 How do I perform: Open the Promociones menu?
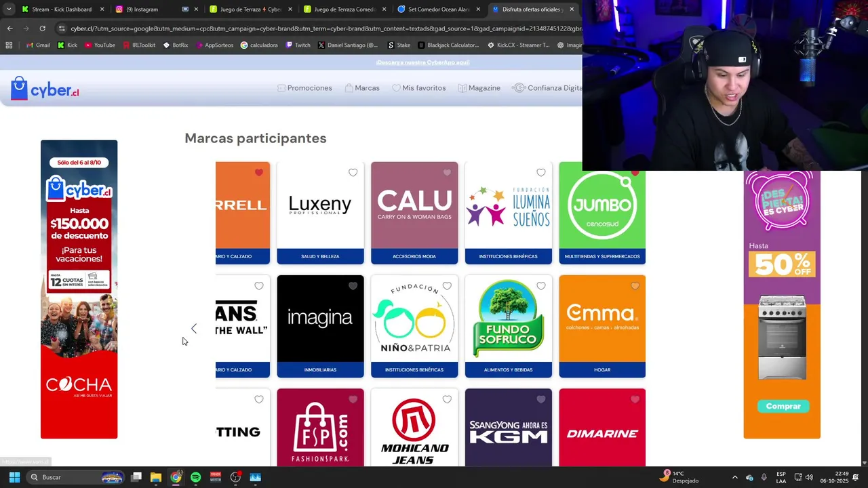(304, 88)
